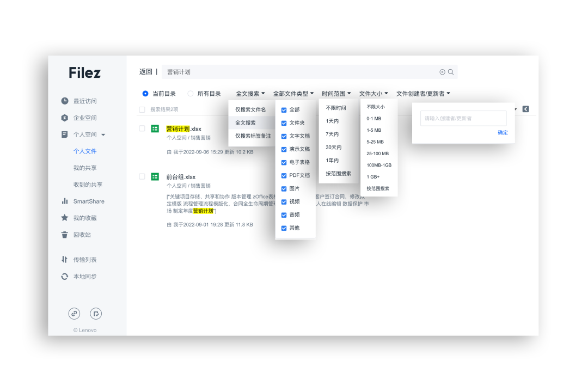Select 按范围搜索 in the time range menu

[x=338, y=173]
